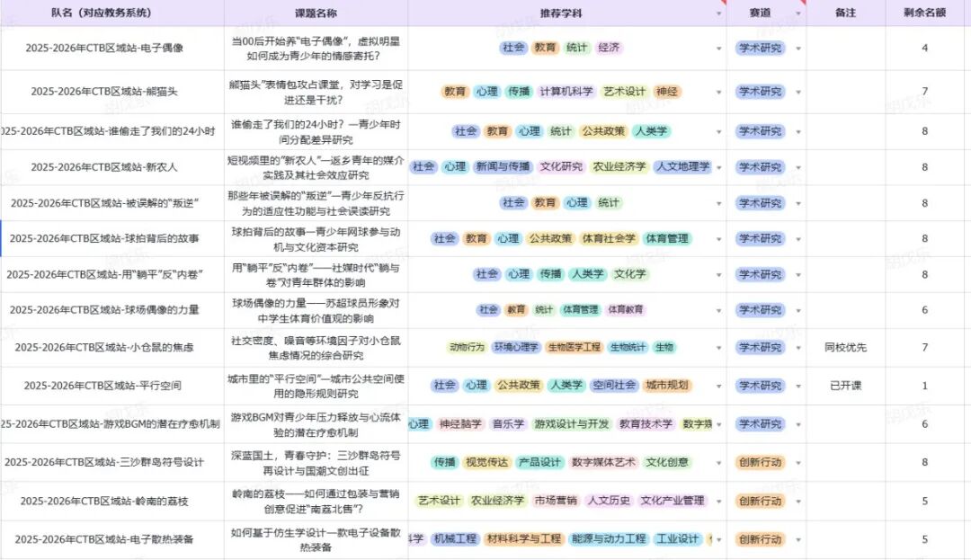Expand subject options for the 小仓鼠的焦虑 row
The height and width of the screenshot is (560, 971).
[717, 346]
